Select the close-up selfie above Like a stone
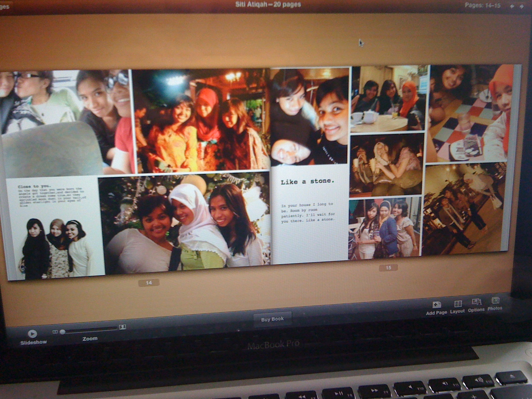532x399 pixels. click(x=310, y=116)
